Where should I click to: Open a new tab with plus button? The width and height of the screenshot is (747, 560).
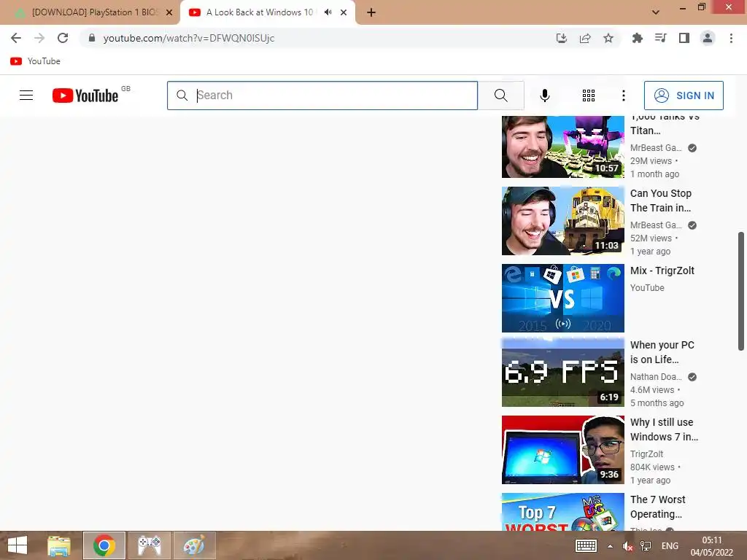point(371,12)
